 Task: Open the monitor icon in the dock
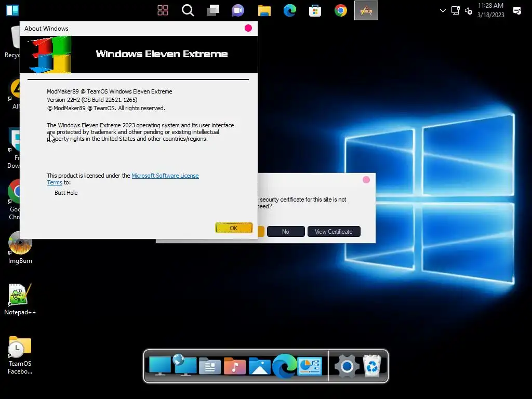point(160,366)
